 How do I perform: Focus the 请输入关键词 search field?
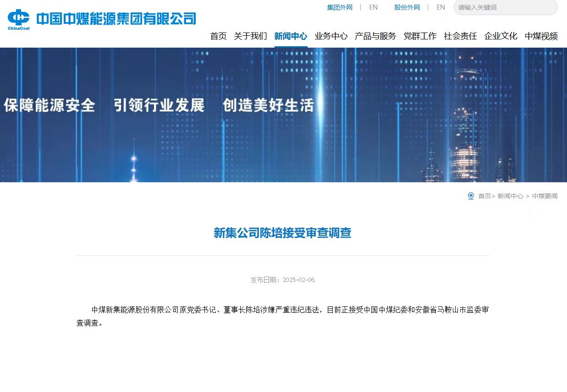[x=506, y=7]
